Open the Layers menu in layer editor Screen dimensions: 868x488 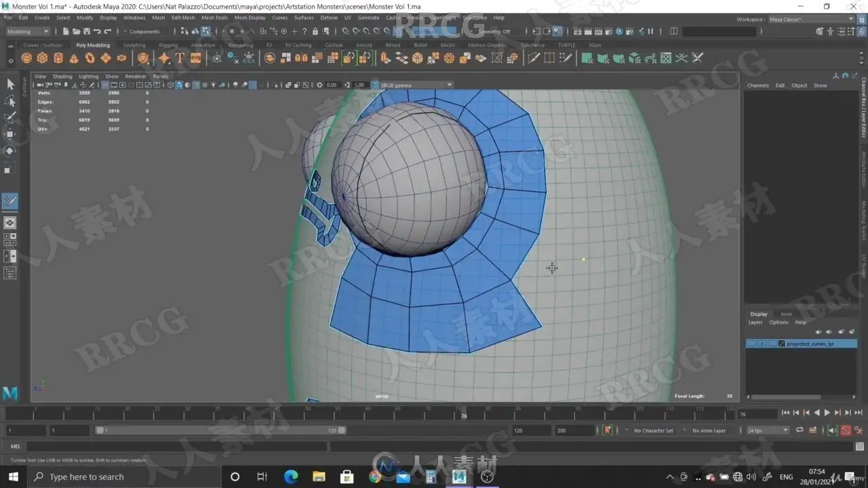pos(755,323)
